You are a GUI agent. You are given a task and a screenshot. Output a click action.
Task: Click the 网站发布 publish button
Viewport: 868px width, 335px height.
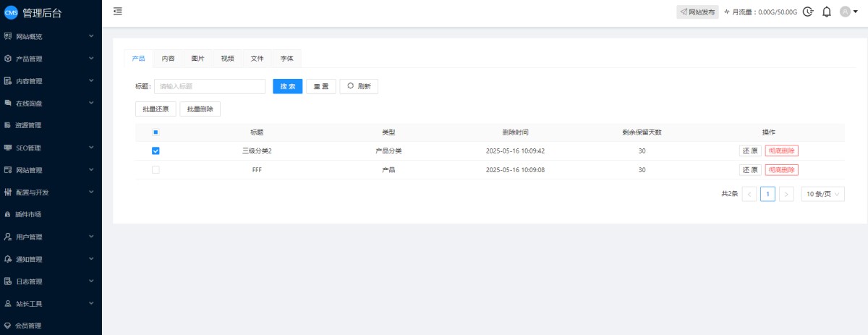point(697,12)
